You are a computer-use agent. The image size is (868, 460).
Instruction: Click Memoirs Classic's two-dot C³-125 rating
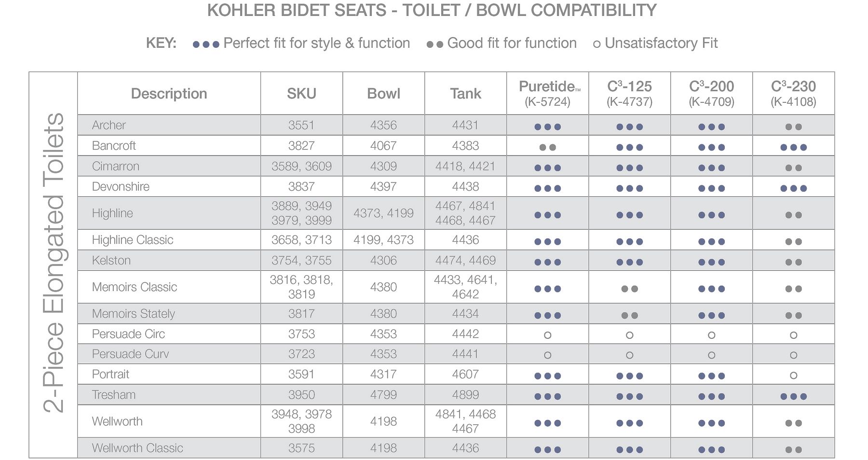[x=629, y=289]
